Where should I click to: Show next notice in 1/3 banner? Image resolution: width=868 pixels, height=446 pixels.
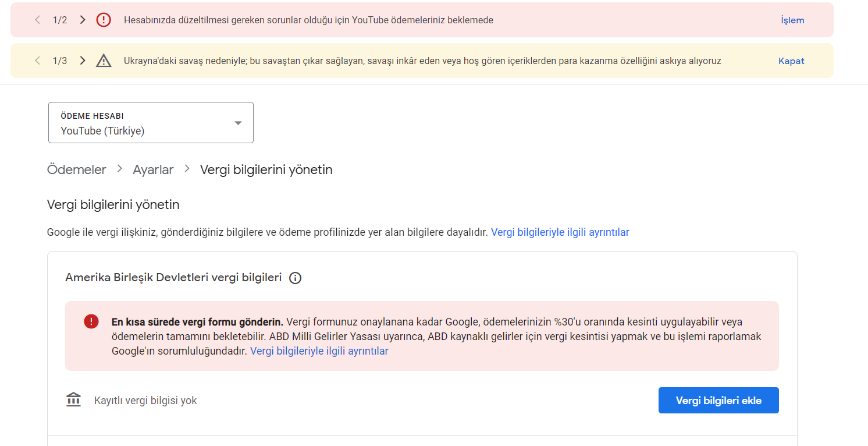pos(83,61)
